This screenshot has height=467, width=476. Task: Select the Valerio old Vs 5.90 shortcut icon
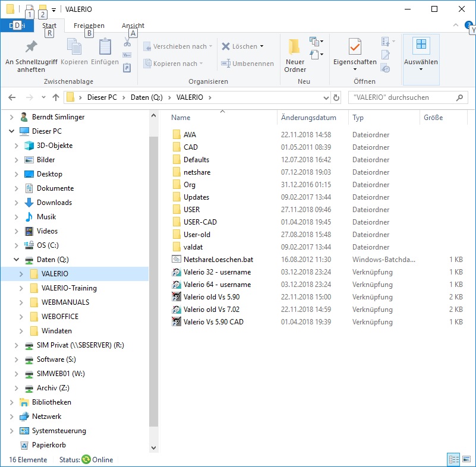[x=176, y=296]
